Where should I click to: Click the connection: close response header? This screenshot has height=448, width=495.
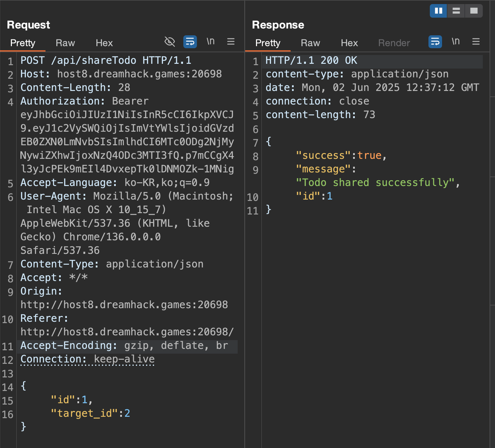coord(317,101)
